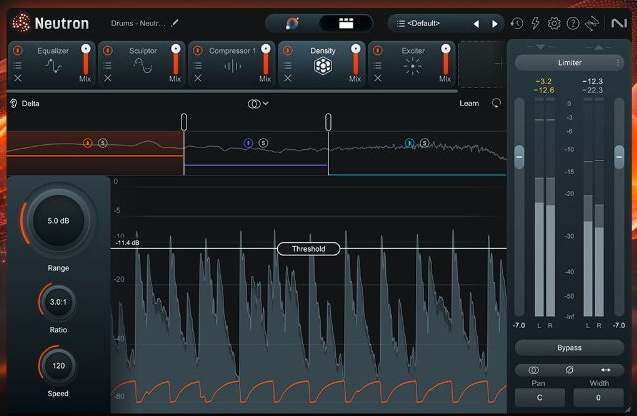Solo the low band S icon
The image size is (637, 416).
click(102, 143)
